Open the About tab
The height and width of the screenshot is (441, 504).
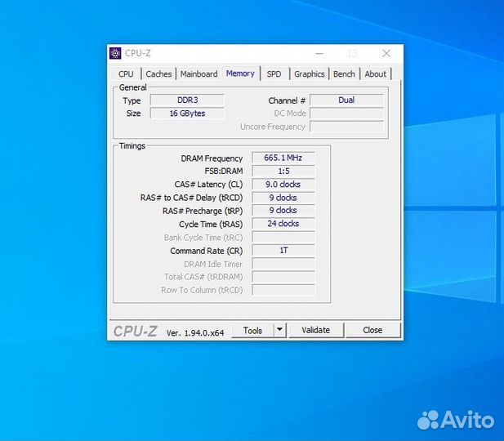tap(375, 74)
